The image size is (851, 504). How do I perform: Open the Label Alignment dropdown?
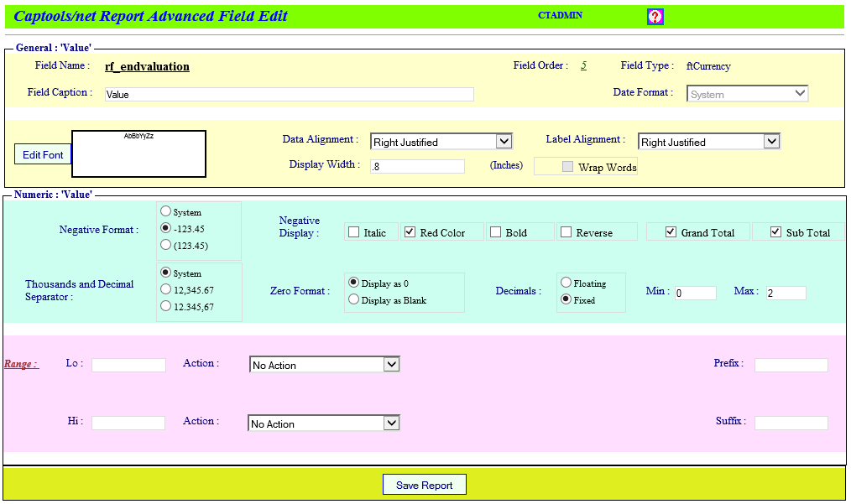pos(773,141)
